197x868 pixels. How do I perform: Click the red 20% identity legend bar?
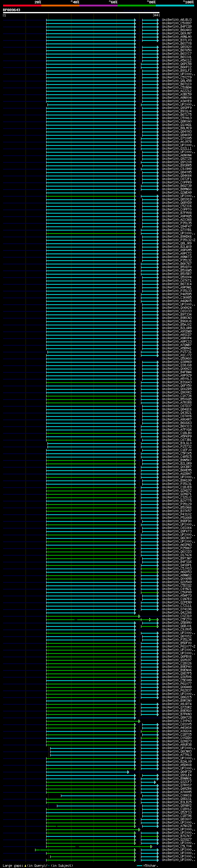coord(22,6)
